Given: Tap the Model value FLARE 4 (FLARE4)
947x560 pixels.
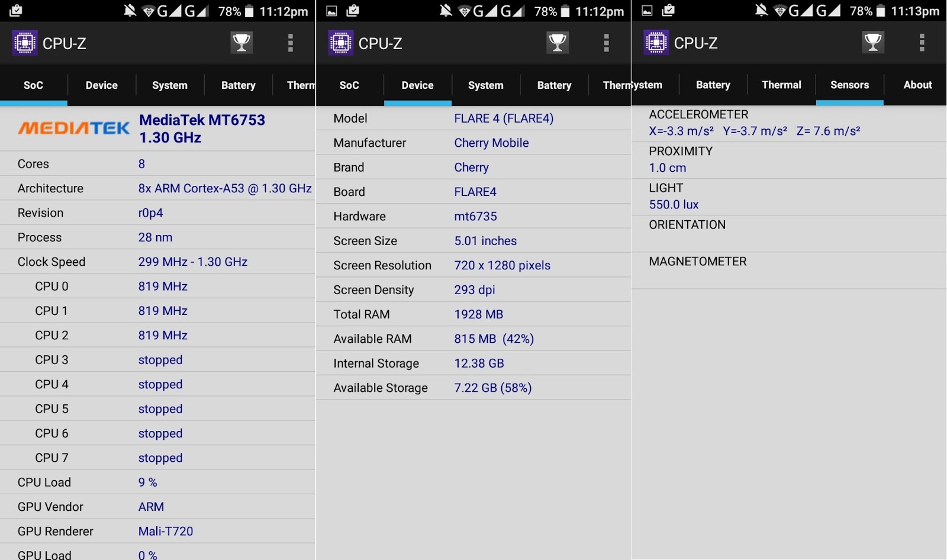Looking at the screenshot, I should pyautogui.click(x=504, y=118).
